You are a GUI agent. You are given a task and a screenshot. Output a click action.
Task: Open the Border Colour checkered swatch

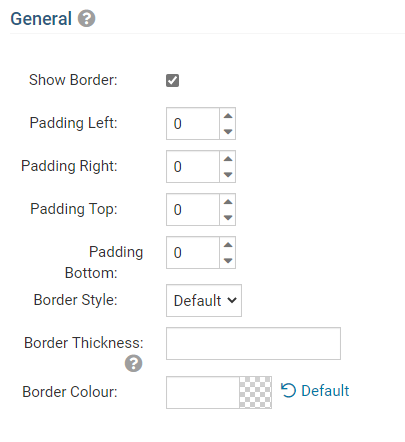[x=255, y=392]
